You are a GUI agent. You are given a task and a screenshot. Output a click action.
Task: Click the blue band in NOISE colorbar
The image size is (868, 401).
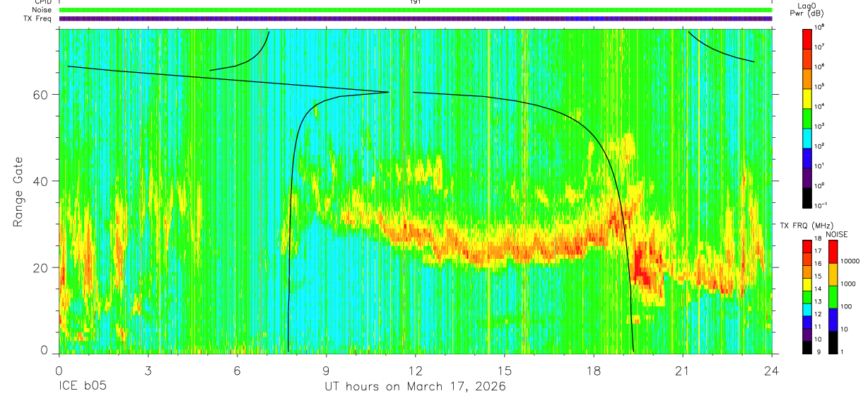tap(833, 318)
